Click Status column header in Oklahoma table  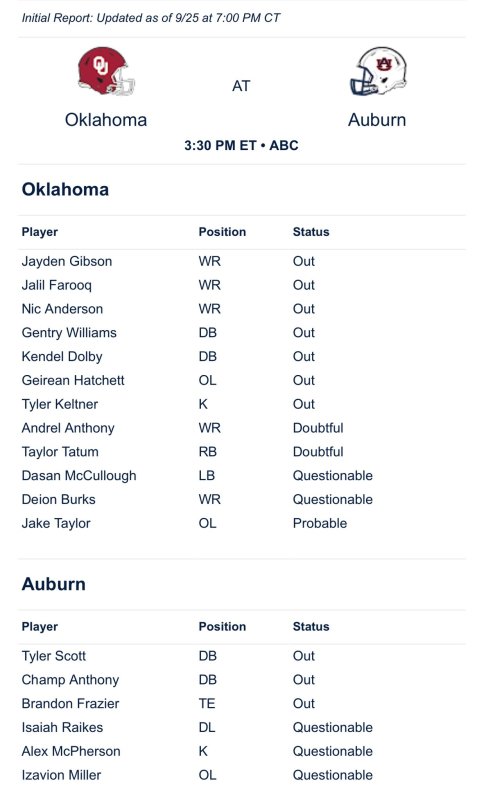pyautogui.click(x=311, y=232)
